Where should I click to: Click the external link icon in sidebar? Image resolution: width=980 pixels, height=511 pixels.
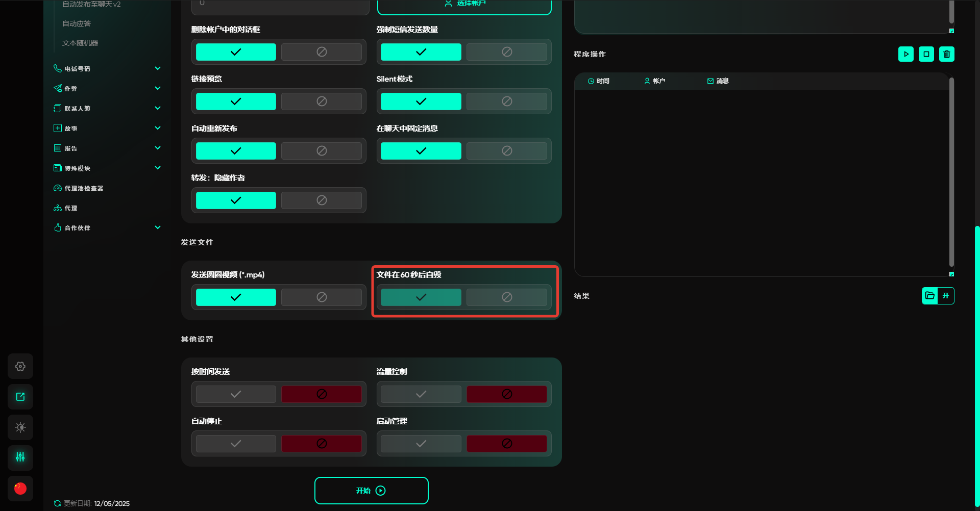(20, 397)
